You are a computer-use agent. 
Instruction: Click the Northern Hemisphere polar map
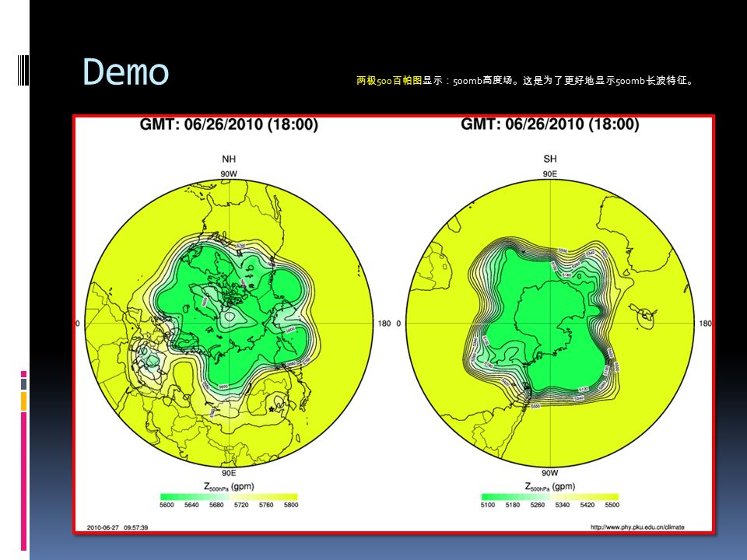[229, 324]
